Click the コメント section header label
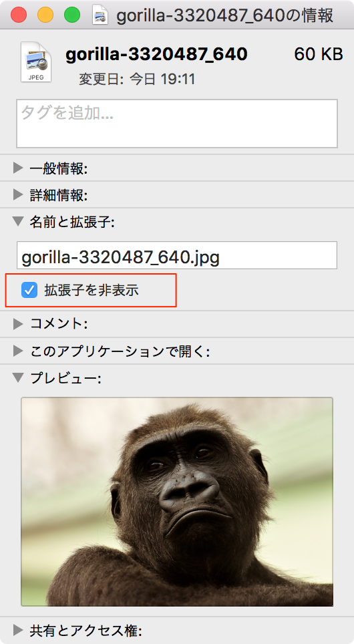 tap(59, 324)
